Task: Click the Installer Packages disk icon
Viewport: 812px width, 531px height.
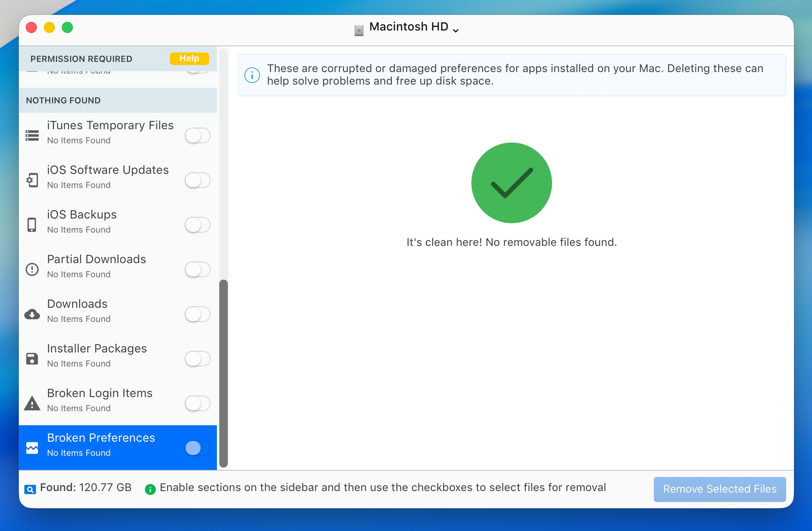Action: [32, 359]
